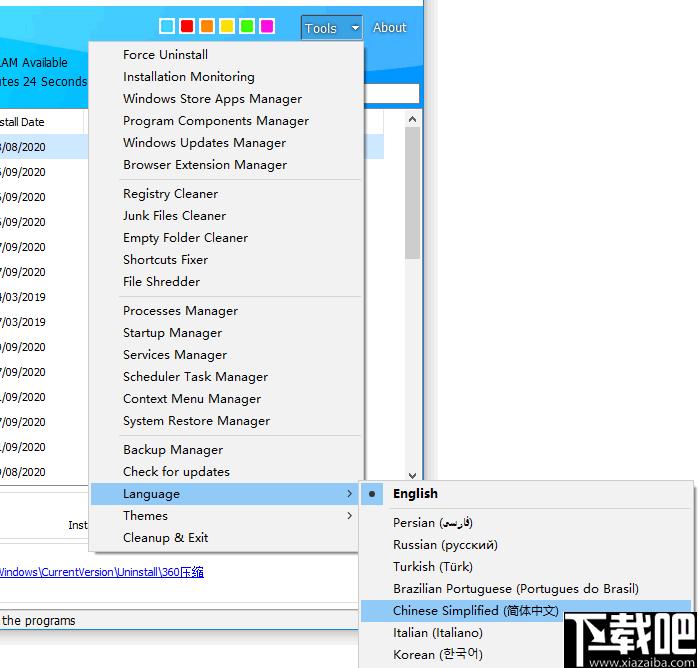Run the Shortcuts Fixer

click(x=226, y=260)
